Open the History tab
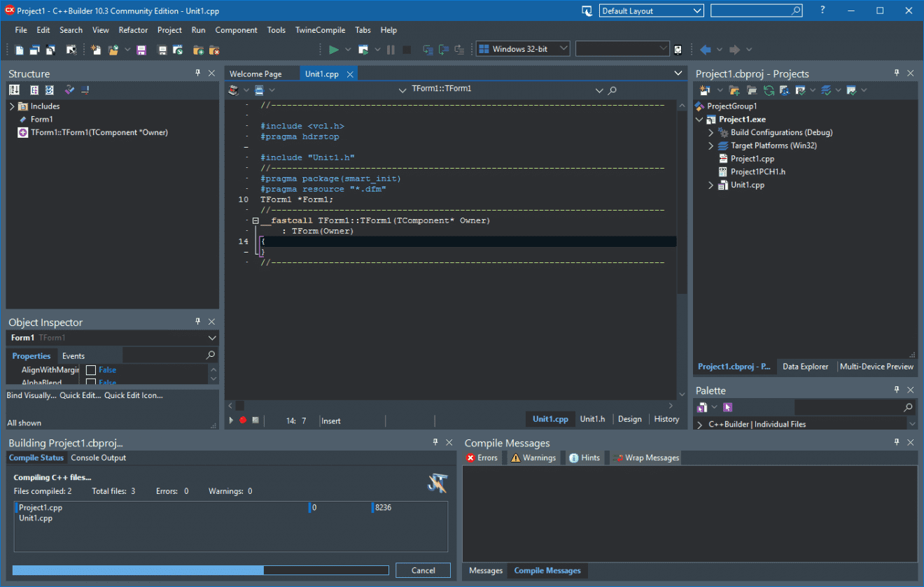Image resolution: width=924 pixels, height=587 pixels. coord(666,419)
